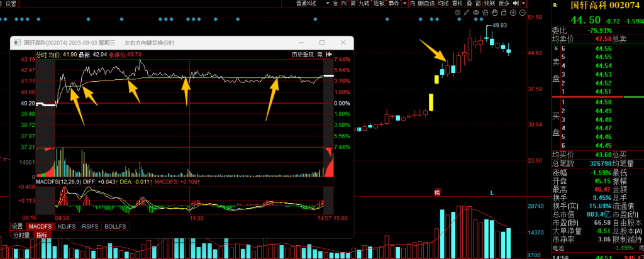Click the hand pan tool icon
This screenshot has width=644, height=259.
(x=494, y=12)
